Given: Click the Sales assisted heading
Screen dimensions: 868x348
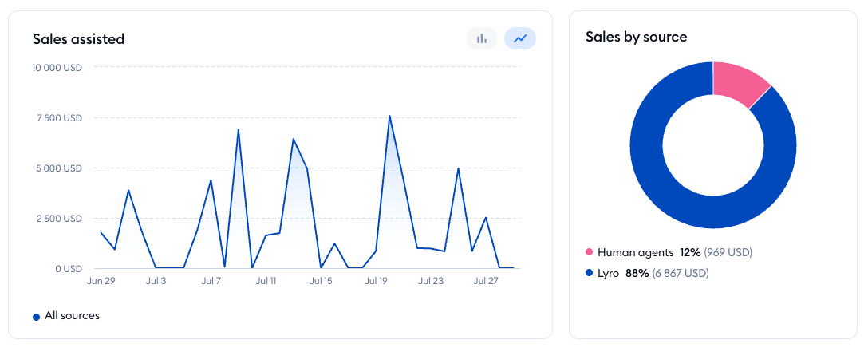Looking at the screenshot, I should coord(79,39).
